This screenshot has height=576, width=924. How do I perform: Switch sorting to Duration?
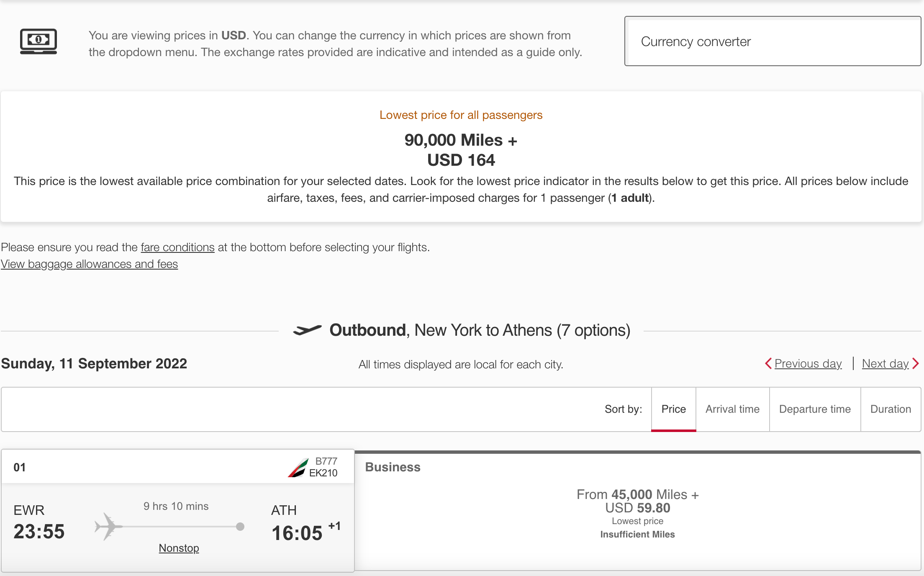click(891, 409)
